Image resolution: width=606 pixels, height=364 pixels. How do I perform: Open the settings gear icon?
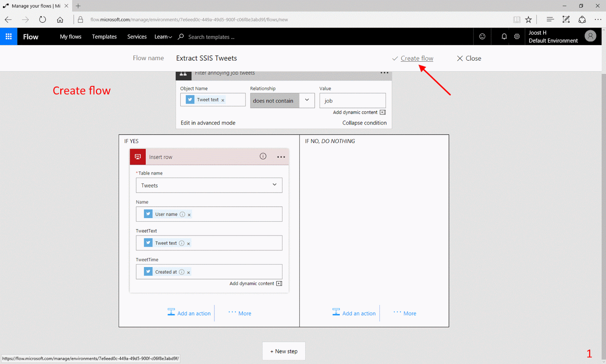click(x=517, y=36)
